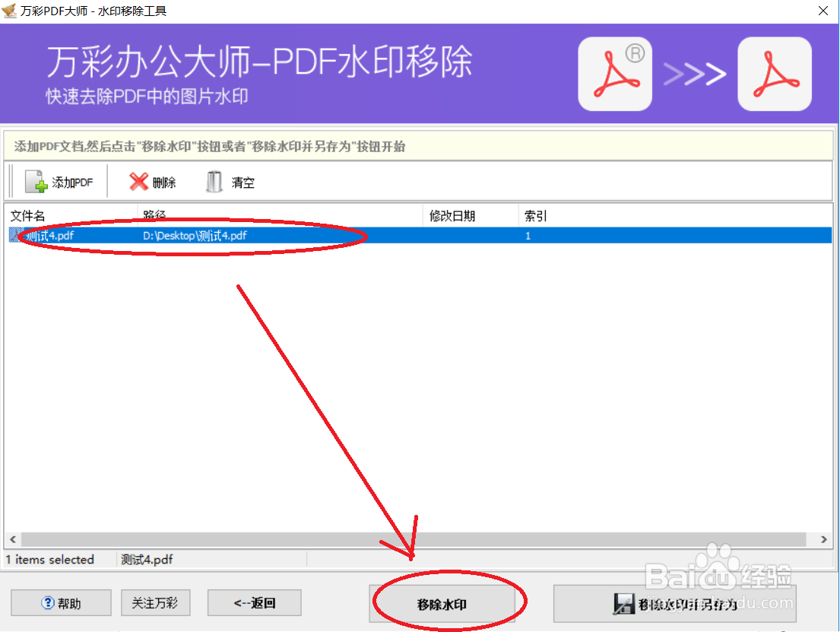Image resolution: width=840 pixels, height=632 pixels.
Task: Click the index value 1 in the list row
Action: (x=528, y=236)
